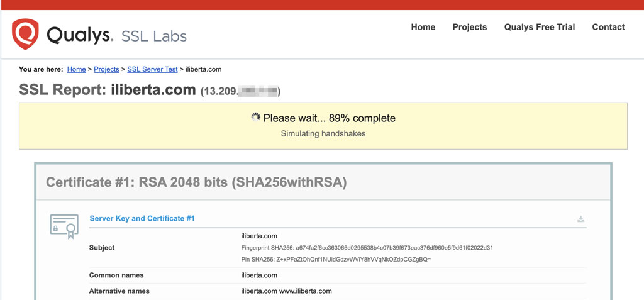This screenshot has width=644, height=300.
Task: Follow the Projects breadcrumb link
Action: click(x=106, y=69)
